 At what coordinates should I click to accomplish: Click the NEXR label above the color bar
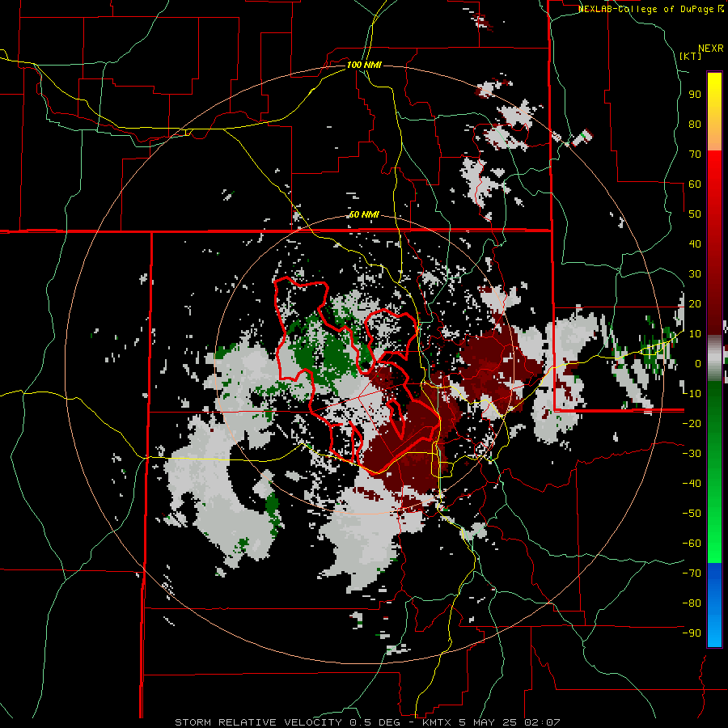[x=711, y=49]
